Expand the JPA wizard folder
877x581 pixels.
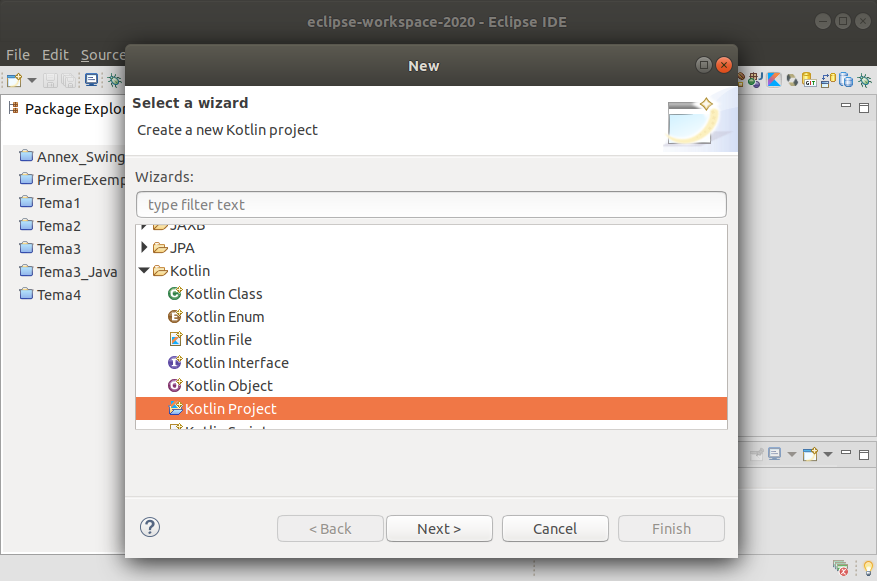pos(144,247)
